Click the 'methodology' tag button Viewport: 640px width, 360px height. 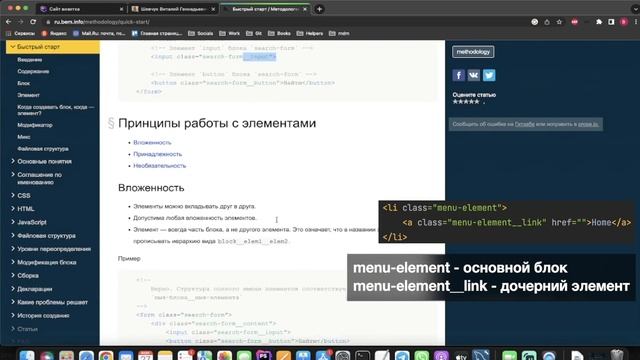coord(473,52)
